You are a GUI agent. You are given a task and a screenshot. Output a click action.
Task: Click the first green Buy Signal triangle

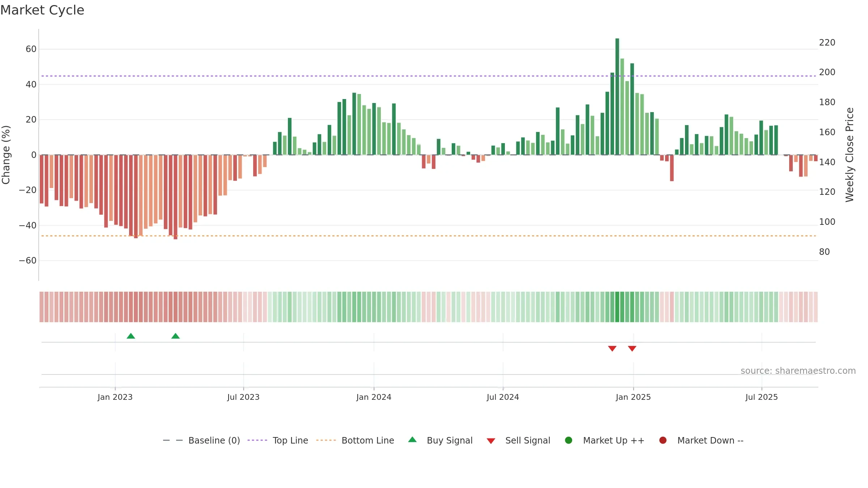click(131, 336)
